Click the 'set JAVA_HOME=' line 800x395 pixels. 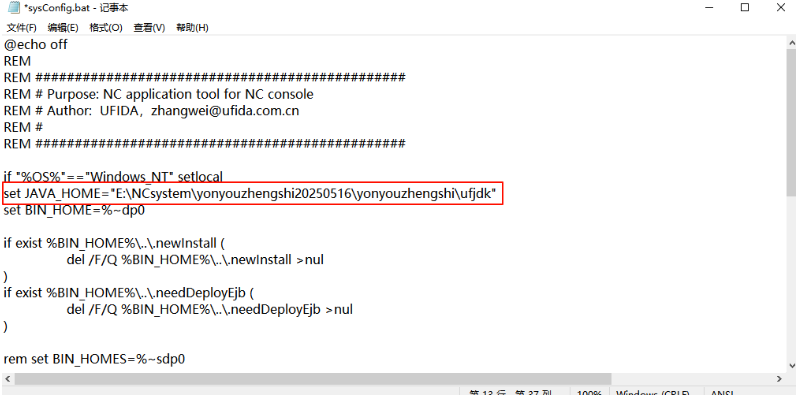pos(250,194)
